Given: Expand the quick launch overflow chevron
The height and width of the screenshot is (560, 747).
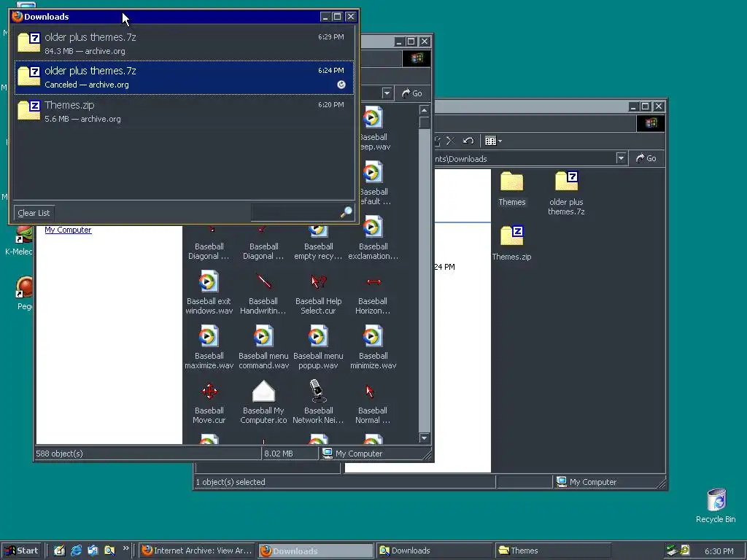Looking at the screenshot, I should coord(125,548).
